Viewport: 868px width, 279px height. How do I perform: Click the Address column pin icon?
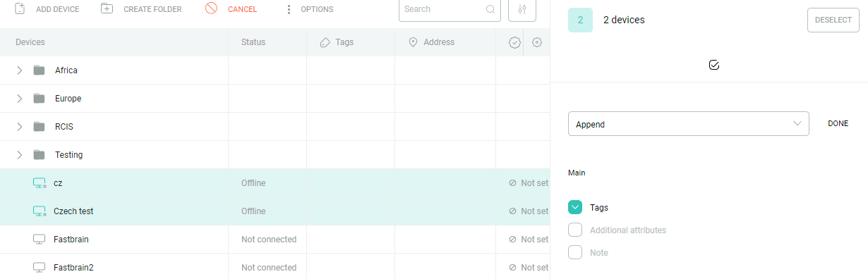point(414,42)
